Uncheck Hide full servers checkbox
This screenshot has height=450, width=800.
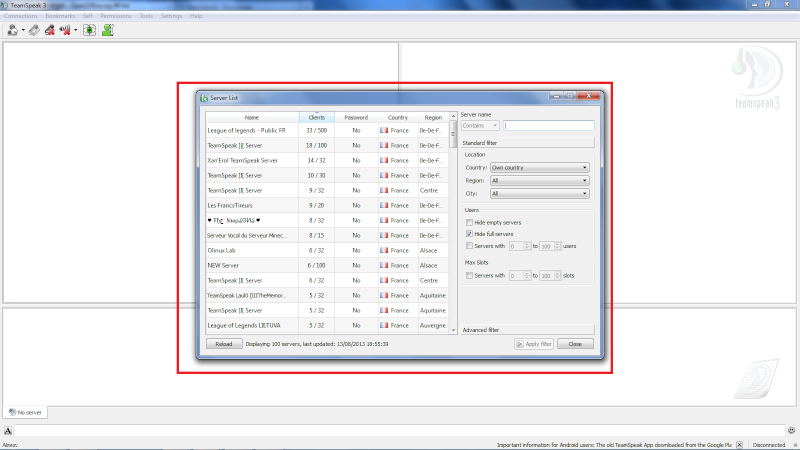point(469,234)
